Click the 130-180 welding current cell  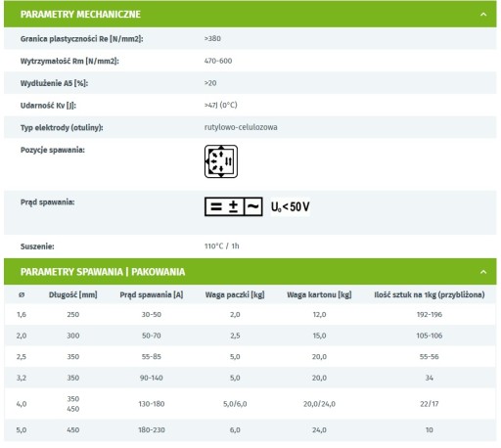pos(152,404)
